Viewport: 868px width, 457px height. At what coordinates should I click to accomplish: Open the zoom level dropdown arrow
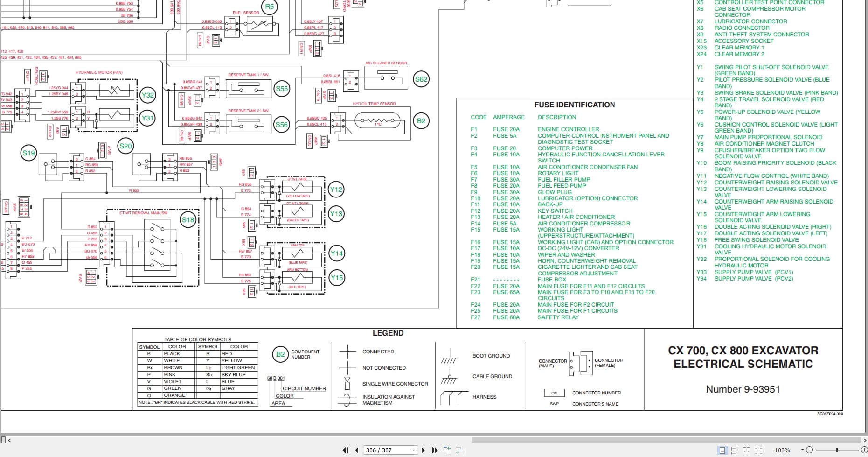click(x=802, y=450)
